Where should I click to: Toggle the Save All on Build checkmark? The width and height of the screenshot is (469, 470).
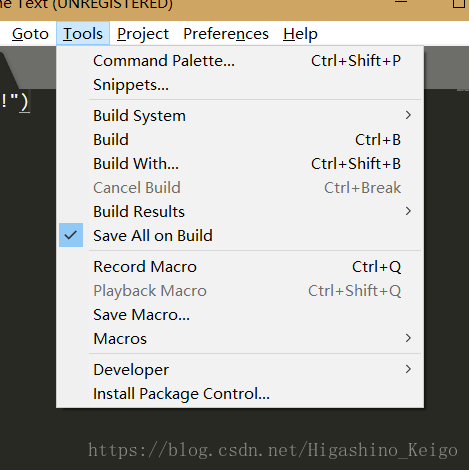pos(71,235)
